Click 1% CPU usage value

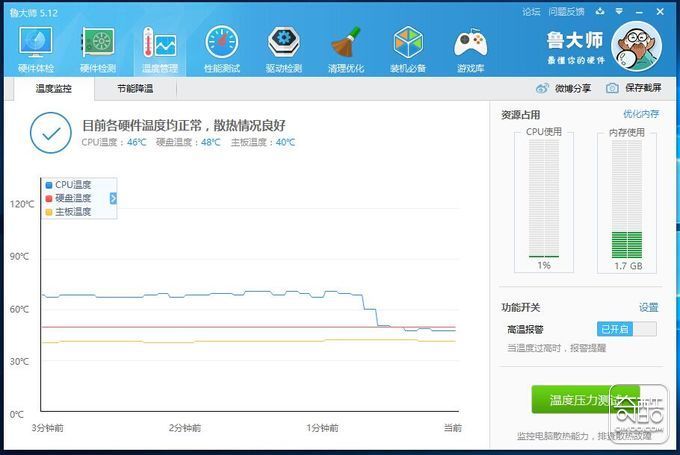coord(544,265)
